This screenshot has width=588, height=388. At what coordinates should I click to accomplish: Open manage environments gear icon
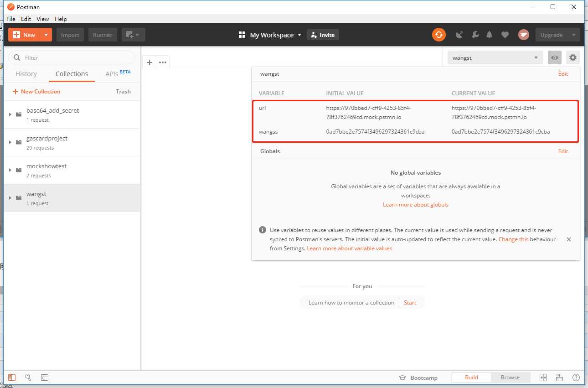click(x=573, y=57)
